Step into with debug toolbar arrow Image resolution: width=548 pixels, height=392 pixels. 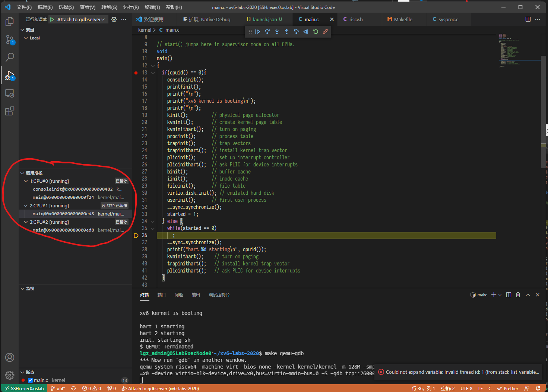[277, 32]
